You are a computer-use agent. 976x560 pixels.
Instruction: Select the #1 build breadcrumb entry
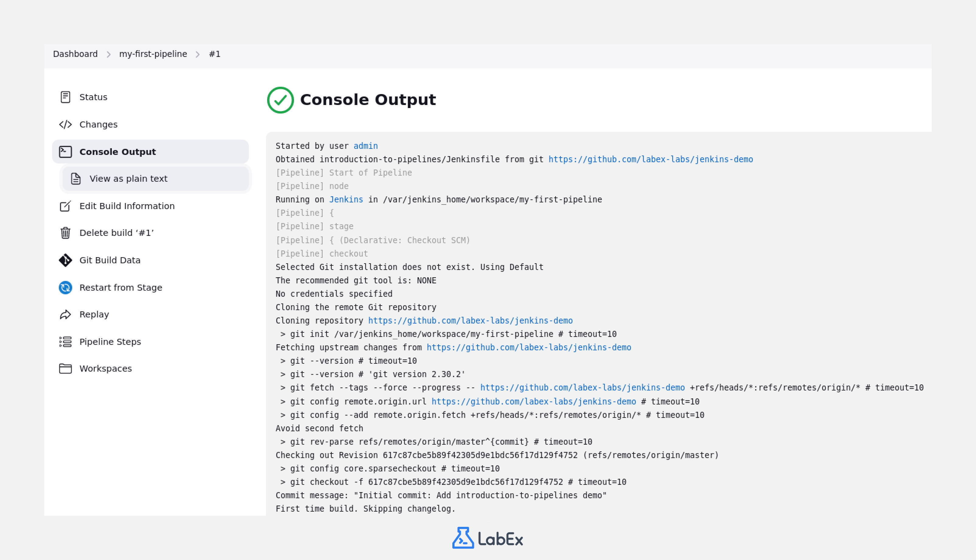tap(214, 54)
